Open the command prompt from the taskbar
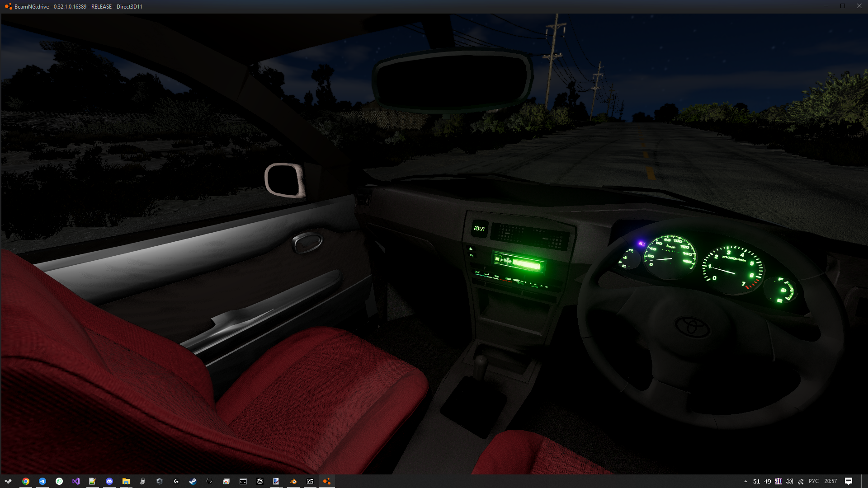This screenshot has height=488, width=868. [243, 481]
